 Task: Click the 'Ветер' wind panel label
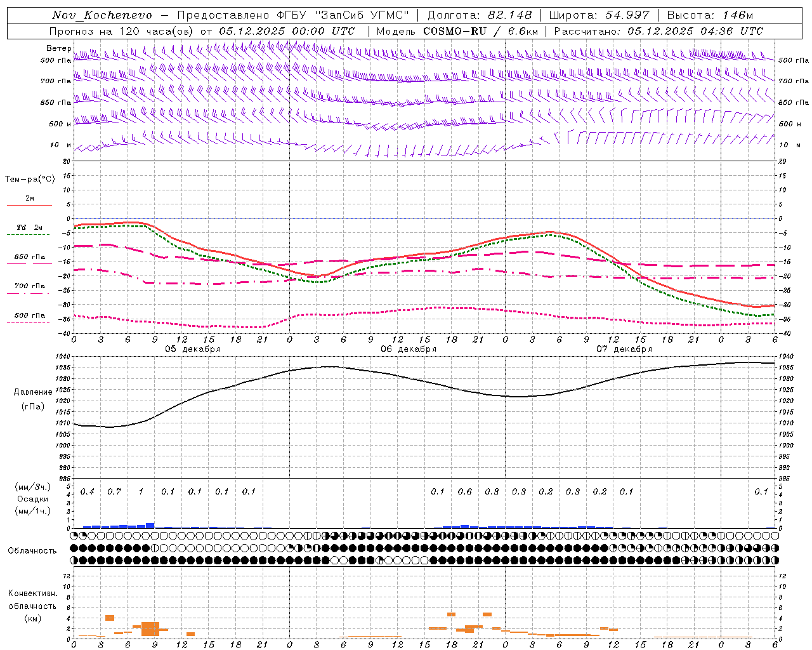[58, 48]
